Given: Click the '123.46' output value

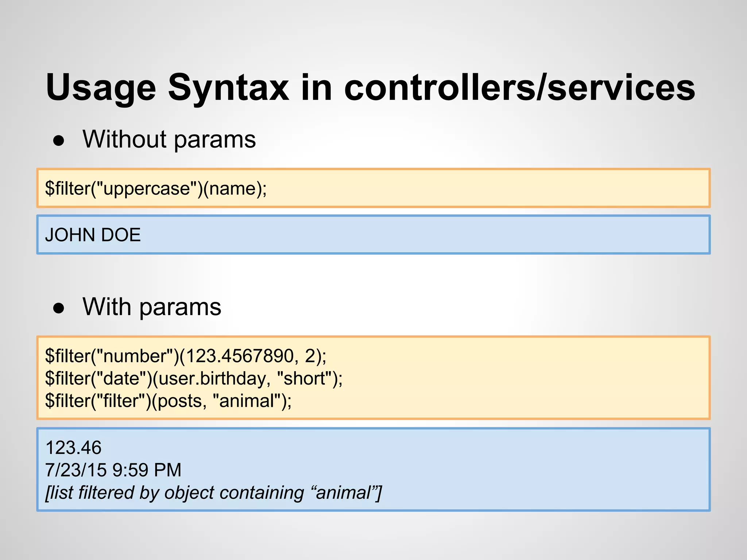Looking at the screenshot, I should (73, 448).
